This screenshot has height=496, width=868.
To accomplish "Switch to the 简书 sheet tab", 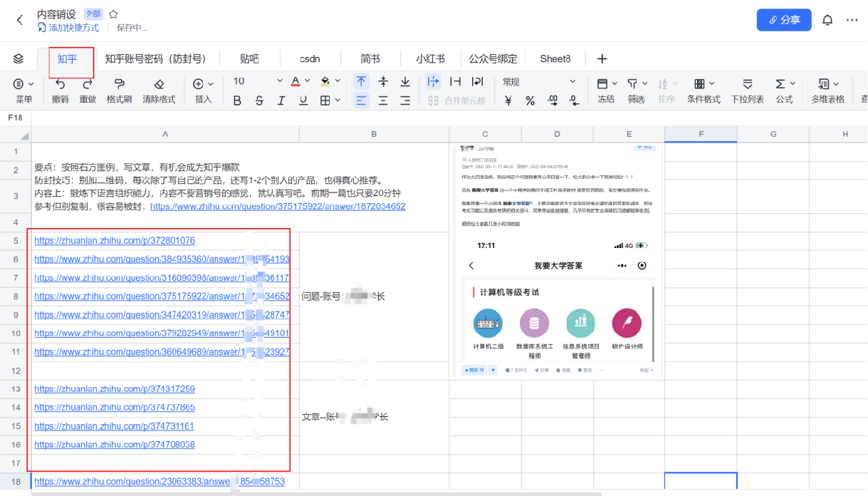I will tap(370, 58).
